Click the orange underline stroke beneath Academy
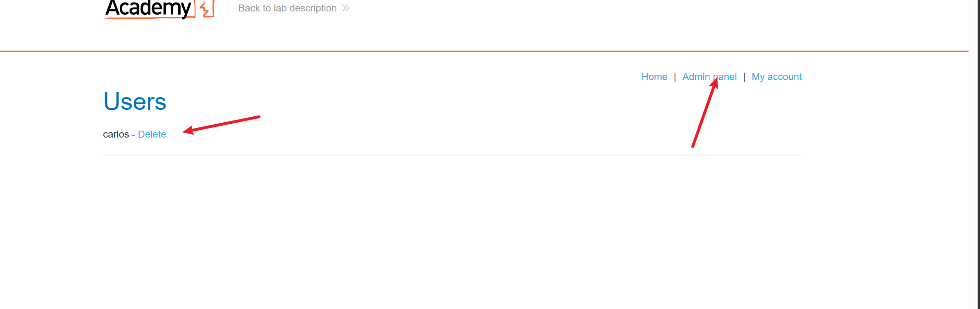This screenshot has width=980, height=309. coord(147,18)
